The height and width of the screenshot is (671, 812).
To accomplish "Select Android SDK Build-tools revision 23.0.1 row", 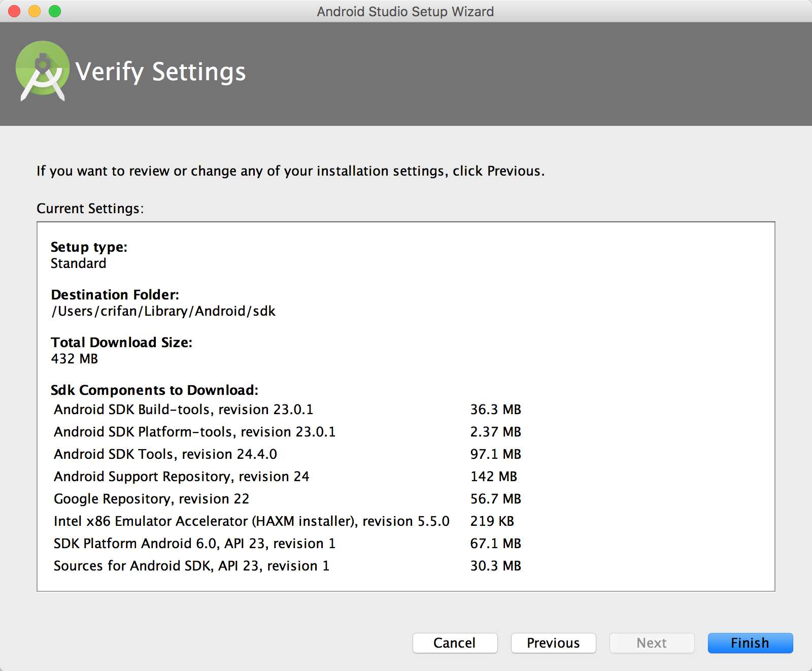I will 184,410.
